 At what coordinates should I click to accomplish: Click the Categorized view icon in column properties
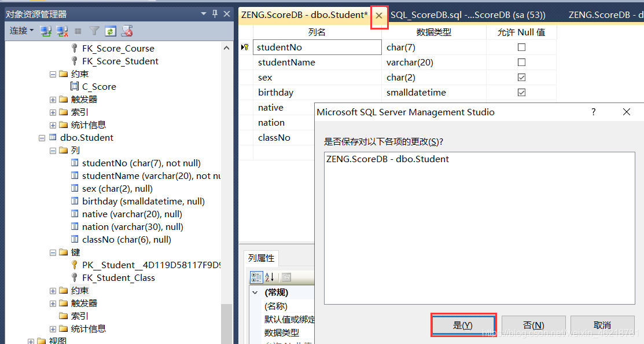click(256, 277)
